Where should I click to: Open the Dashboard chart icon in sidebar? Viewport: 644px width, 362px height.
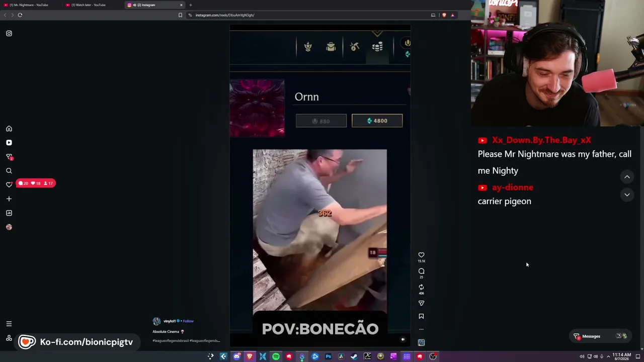click(9, 213)
